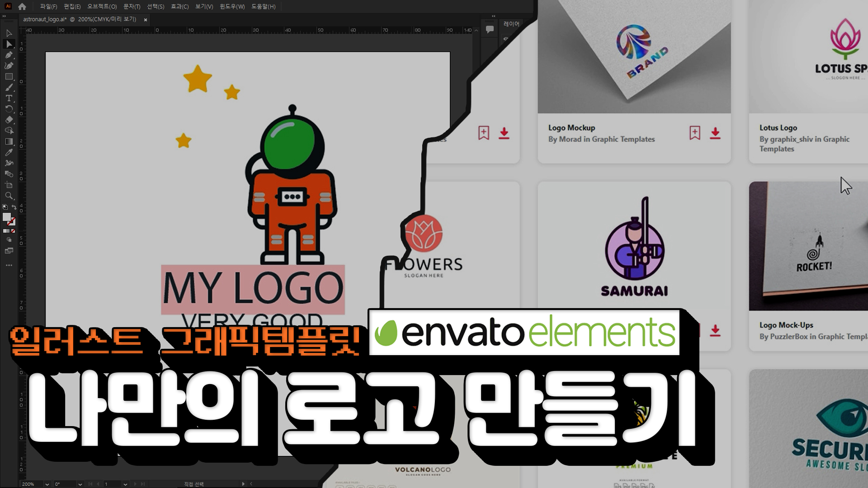Download the Logo Mockup template

(715, 133)
